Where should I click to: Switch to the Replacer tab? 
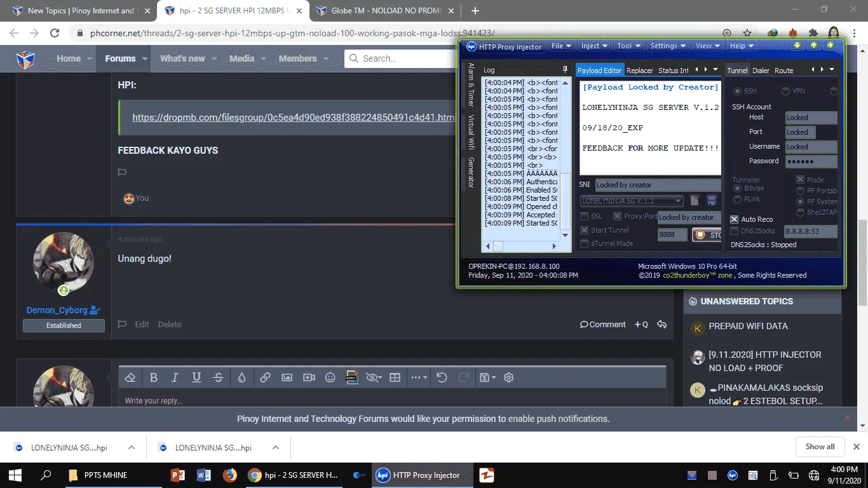[640, 71]
